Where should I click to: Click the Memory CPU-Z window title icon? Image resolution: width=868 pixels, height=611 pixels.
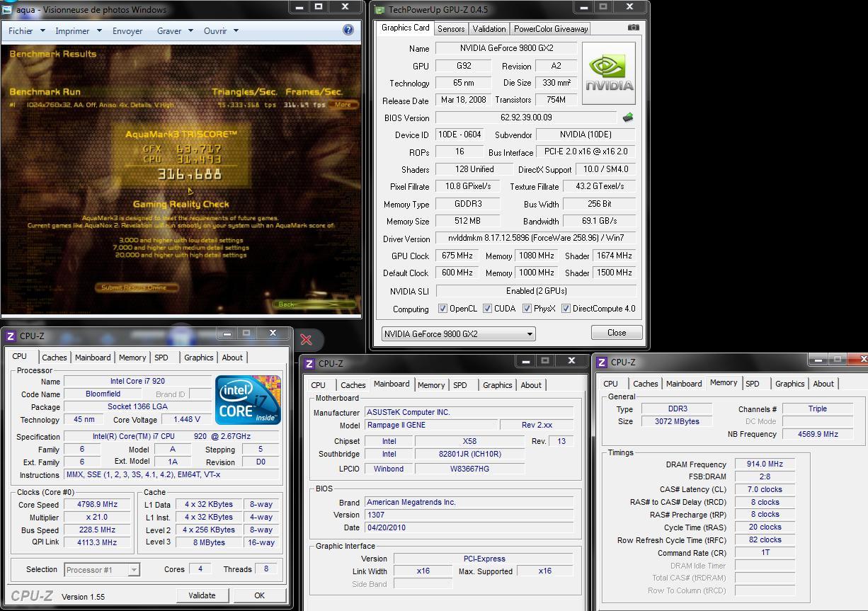602,362
